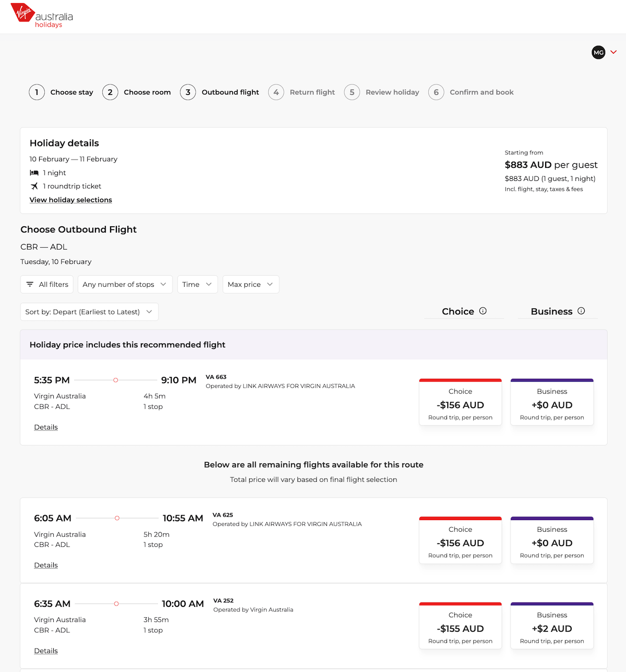Screen dimensions: 626x672
Task: Open View holiday selections
Action: 70,200
